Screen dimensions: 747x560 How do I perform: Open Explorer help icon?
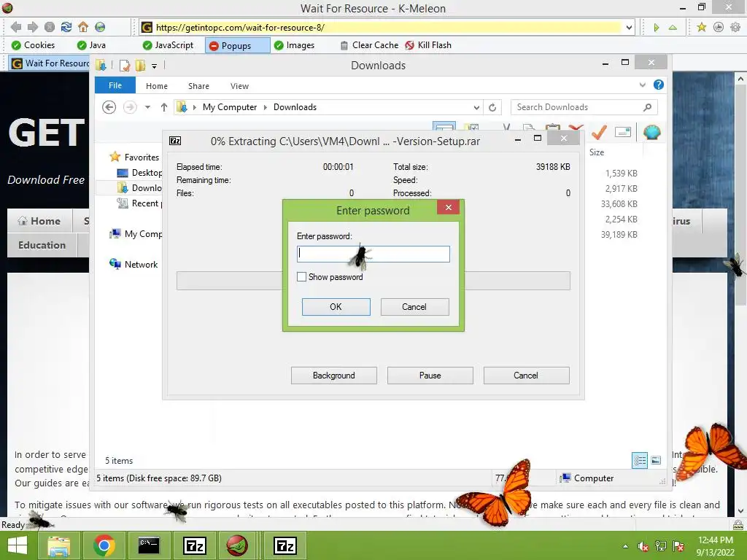pos(659,85)
